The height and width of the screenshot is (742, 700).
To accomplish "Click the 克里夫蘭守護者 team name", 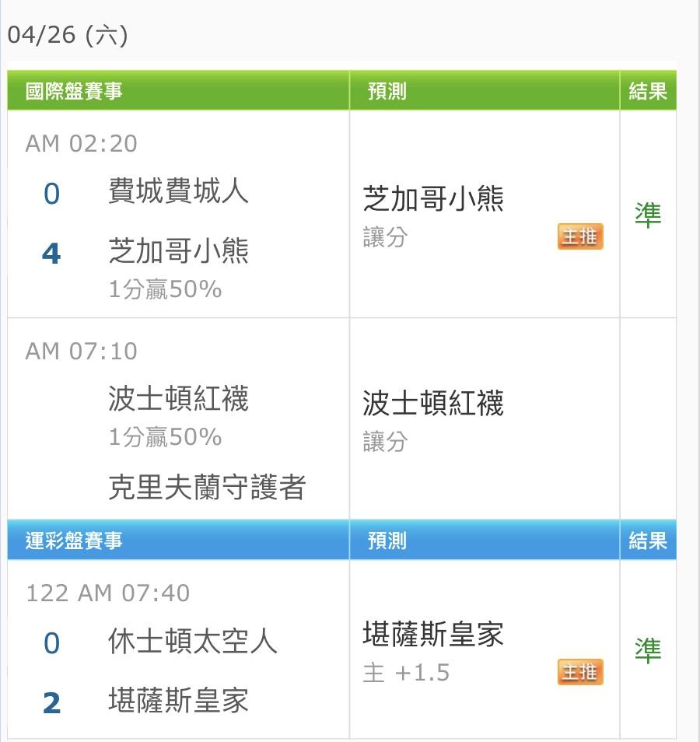I will click(207, 487).
